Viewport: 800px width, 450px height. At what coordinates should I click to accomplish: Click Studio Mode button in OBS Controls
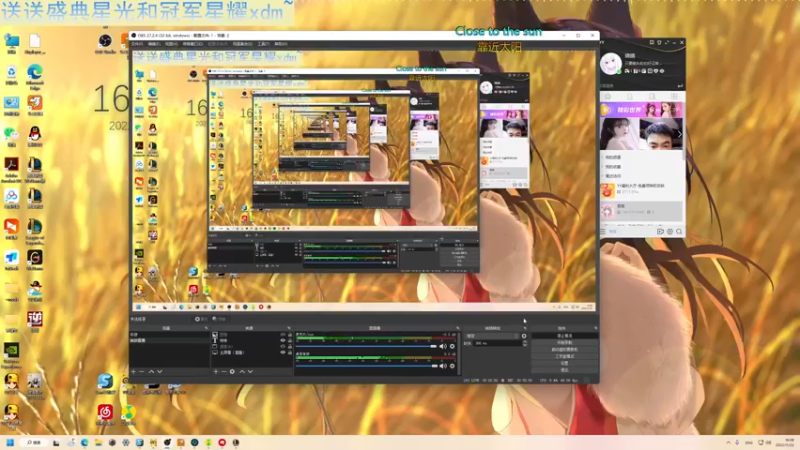(564, 356)
